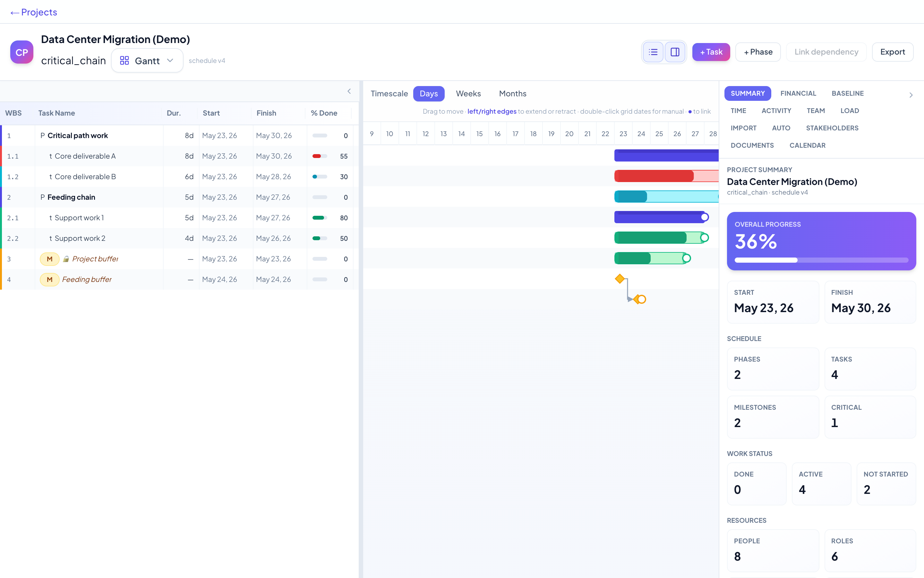
Task: Open the SUMMARY tab
Action: tap(748, 93)
